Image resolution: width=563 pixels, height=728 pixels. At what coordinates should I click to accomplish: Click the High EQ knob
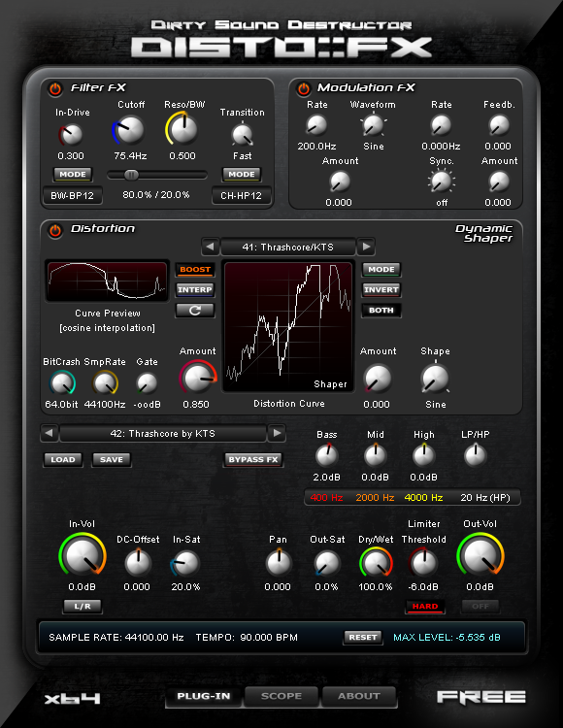(x=424, y=455)
